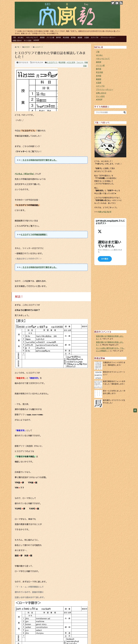The height and width of the screenshot is (644, 138).
Task: Click the scroll-to-top double chevron button
Action: tap(135, 411)
